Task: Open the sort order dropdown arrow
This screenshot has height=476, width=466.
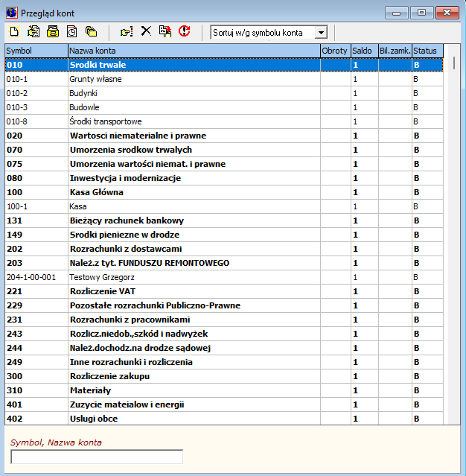Action: (321, 33)
